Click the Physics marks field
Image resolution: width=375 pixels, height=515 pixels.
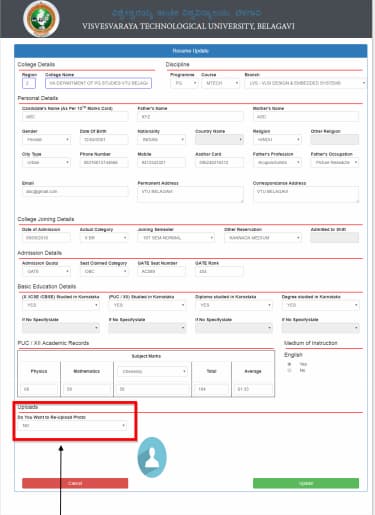[39, 389]
